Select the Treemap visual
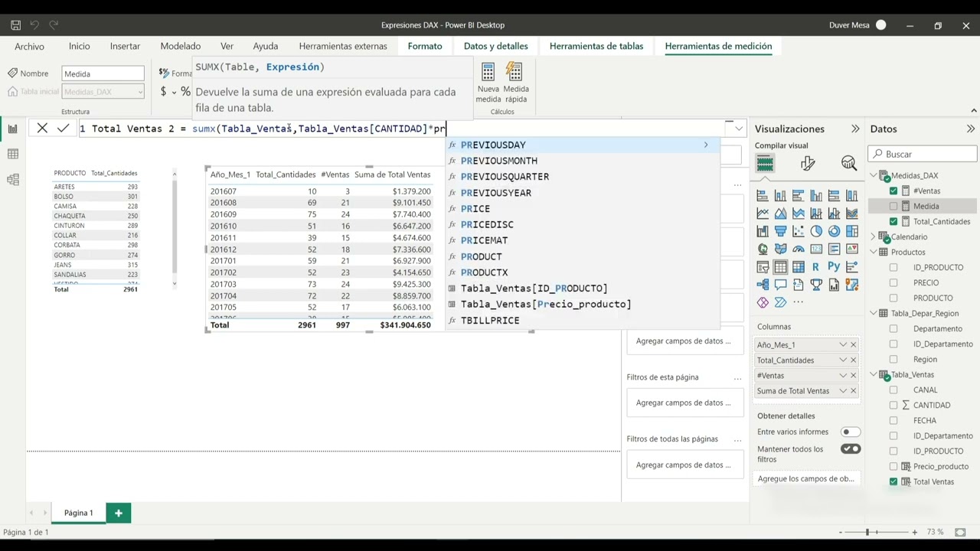The image size is (980, 551). pyautogui.click(x=852, y=231)
